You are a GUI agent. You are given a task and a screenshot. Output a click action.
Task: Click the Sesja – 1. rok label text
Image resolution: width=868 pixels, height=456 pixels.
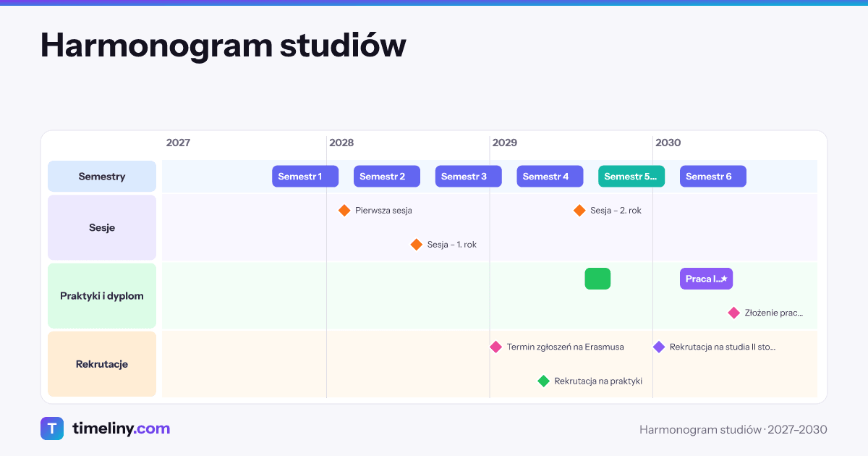coord(452,245)
